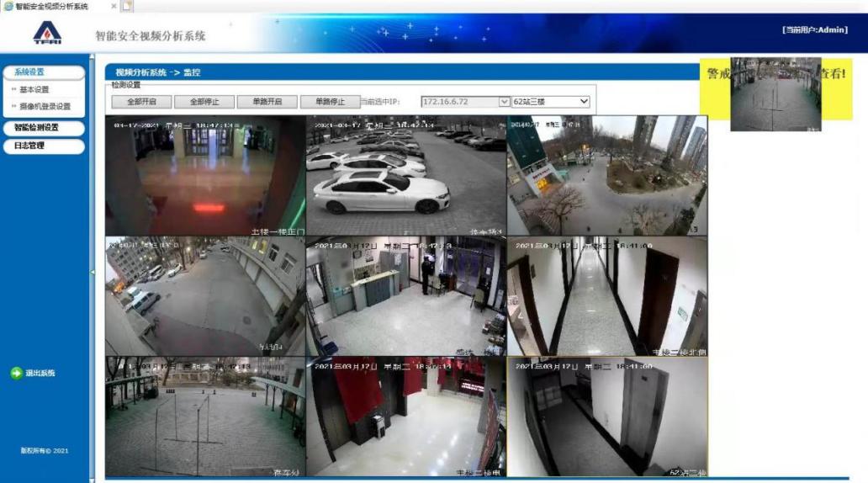Screen dimensions: 868x483
Task: Open the 日志管理 menu
Action: [43, 146]
